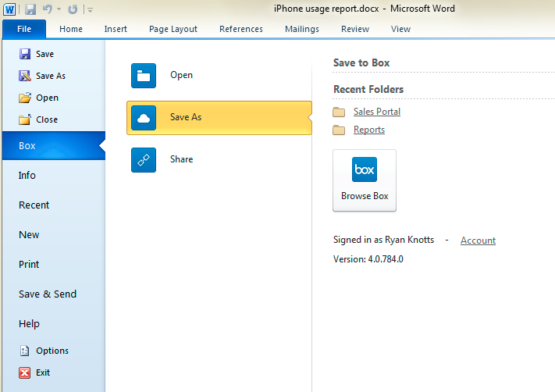Switch to the Home tab

coord(71,29)
